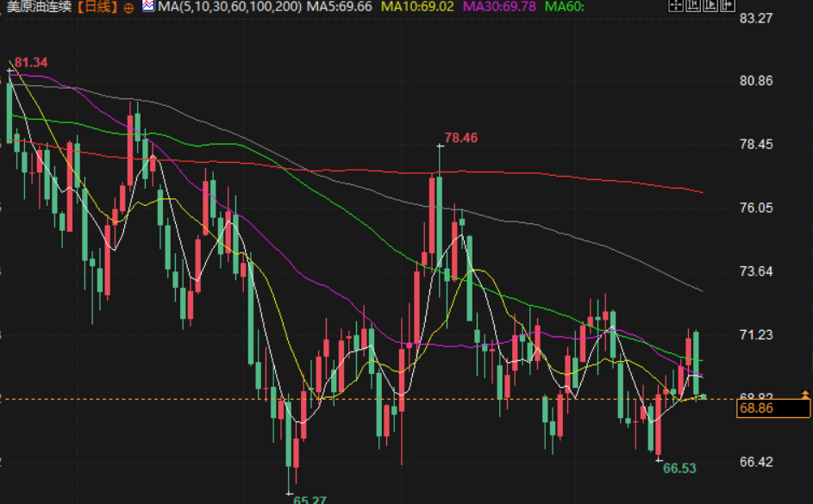
Task: Click the play-forward chart icon
Action: pos(710,7)
